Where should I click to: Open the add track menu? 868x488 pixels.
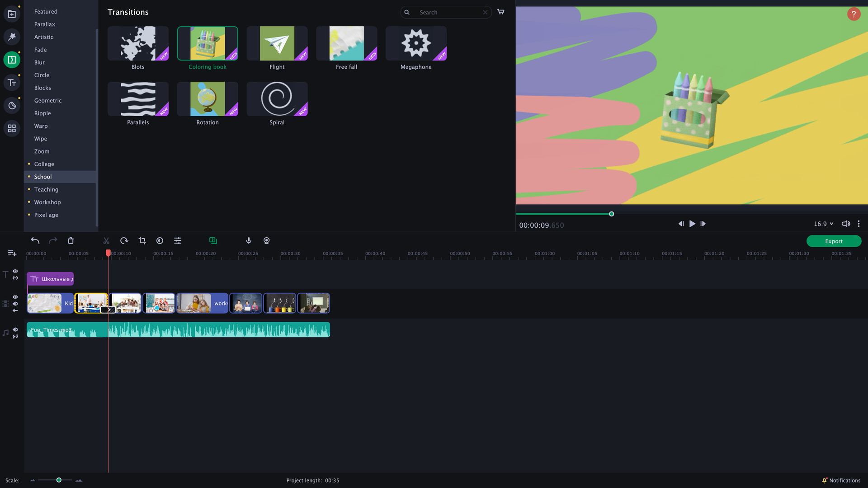(11, 253)
